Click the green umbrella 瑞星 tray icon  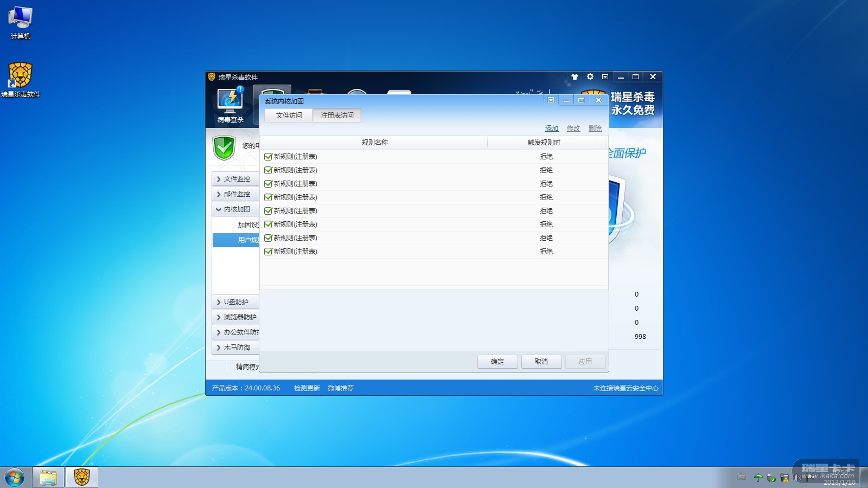tap(758, 478)
